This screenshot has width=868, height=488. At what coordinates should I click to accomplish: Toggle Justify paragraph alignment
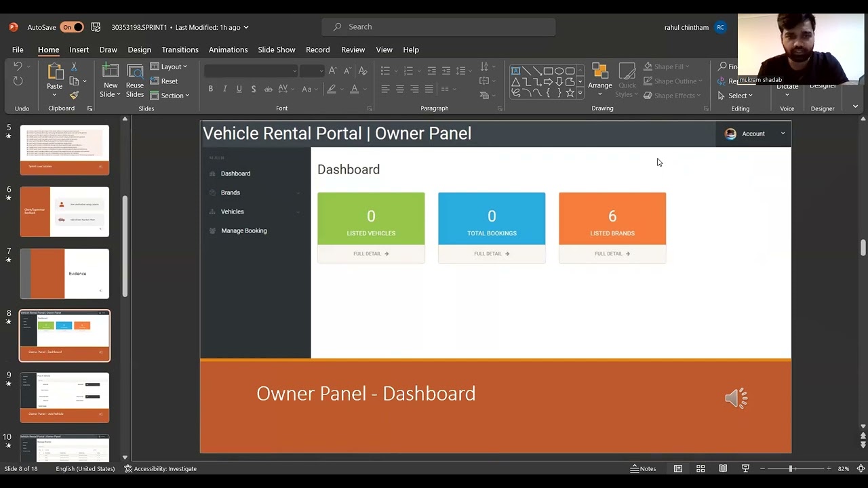(429, 89)
